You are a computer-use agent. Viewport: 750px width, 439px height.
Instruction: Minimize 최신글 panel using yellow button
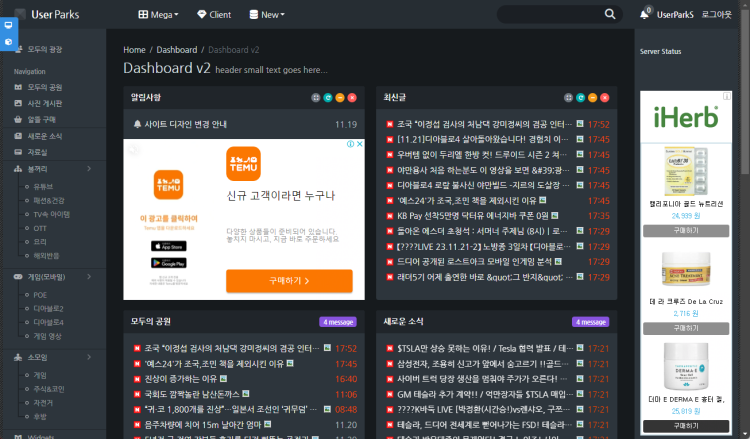pyautogui.click(x=593, y=98)
